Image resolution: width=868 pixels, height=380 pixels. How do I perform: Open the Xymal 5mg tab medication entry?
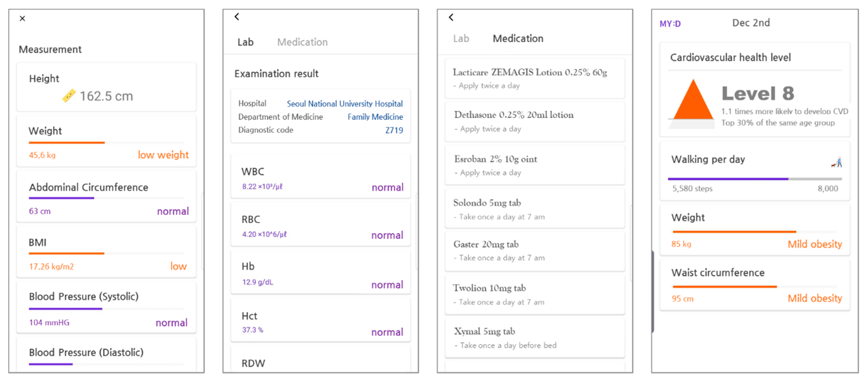534,338
